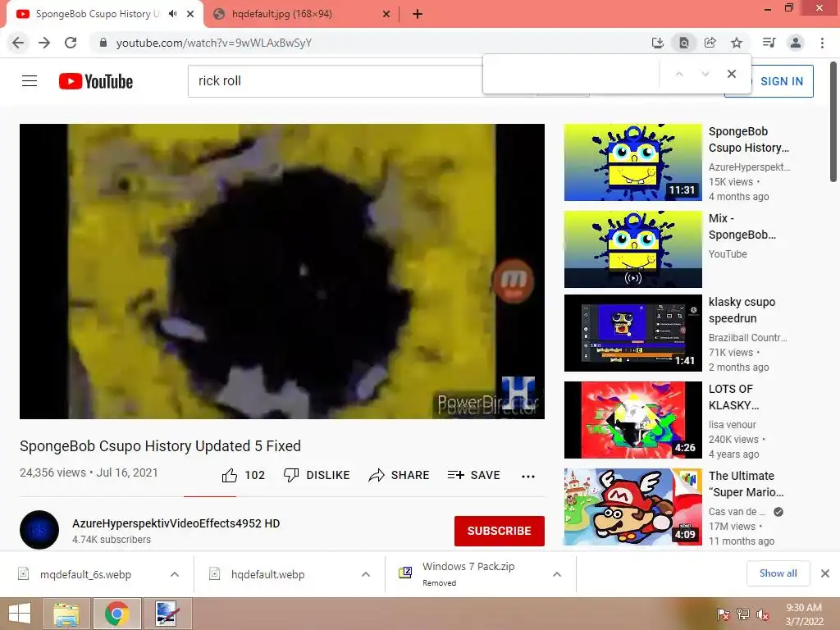Subscribe to AzureHyperspektivVideoEffects4952 HD
This screenshot has width=840, height=630.
[500, 531]
